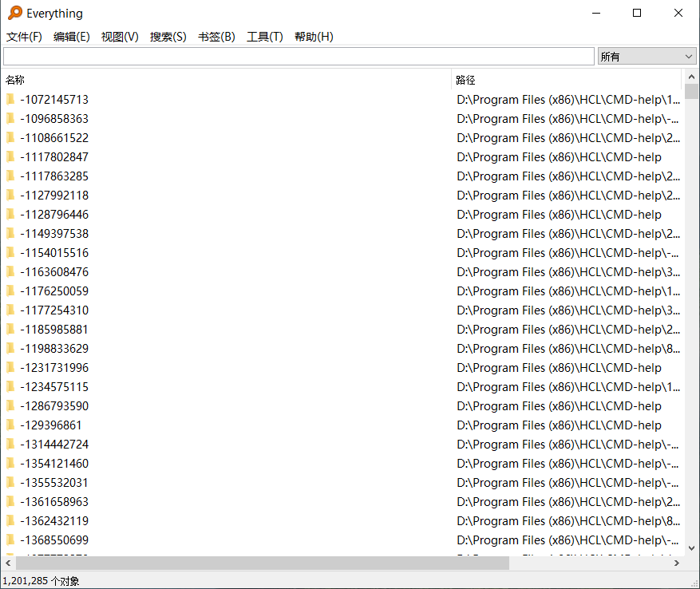Sort by the 名称 column header

coord(226,80)
